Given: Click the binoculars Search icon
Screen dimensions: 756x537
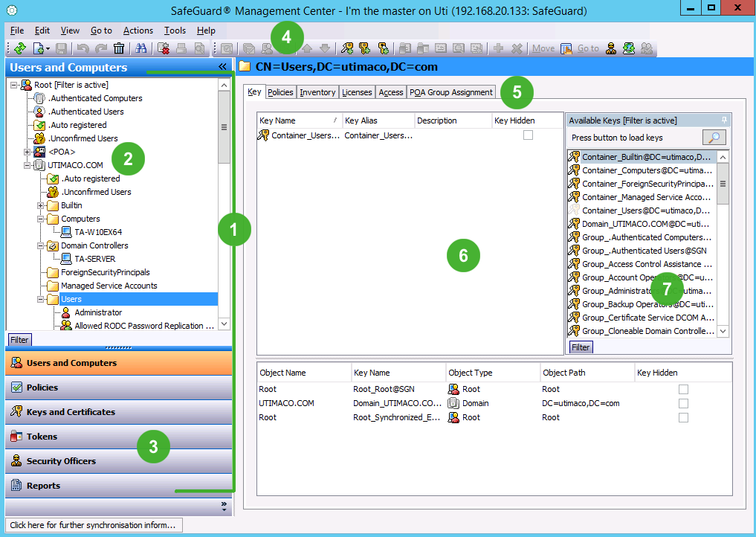Looking at the screenshot, I should coord(140,48).
